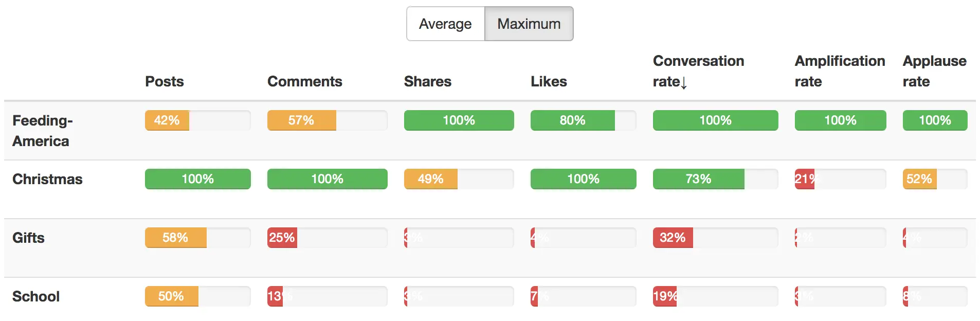This screenshot has height=321, width=980.
Task: Sort table by Posts column header
Action: point(164,81)
